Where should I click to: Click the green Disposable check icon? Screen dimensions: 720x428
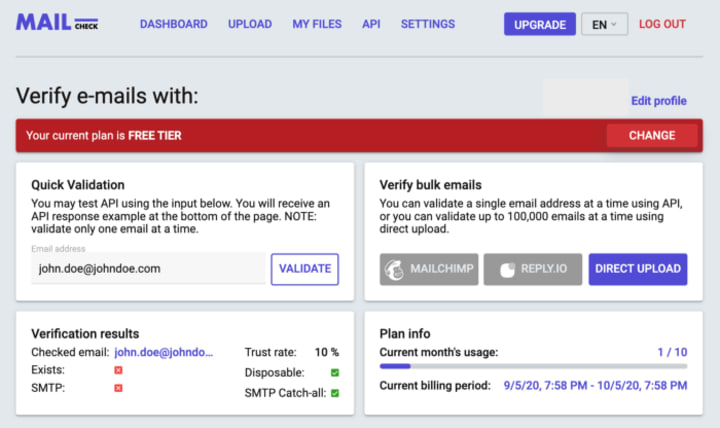[335, 372]
